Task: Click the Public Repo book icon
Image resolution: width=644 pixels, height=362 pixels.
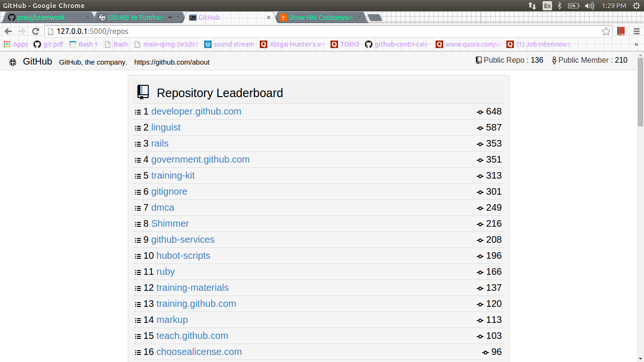Action: 479,60
